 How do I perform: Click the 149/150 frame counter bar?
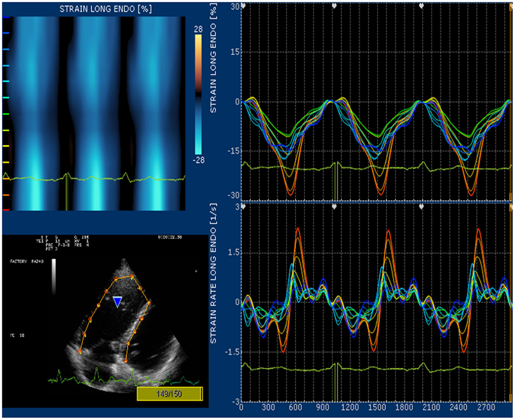[x=169, y=394]
